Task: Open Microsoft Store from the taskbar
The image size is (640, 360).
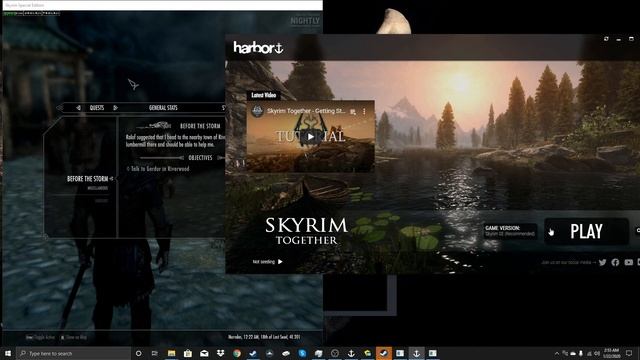Action: coord(188,353)
